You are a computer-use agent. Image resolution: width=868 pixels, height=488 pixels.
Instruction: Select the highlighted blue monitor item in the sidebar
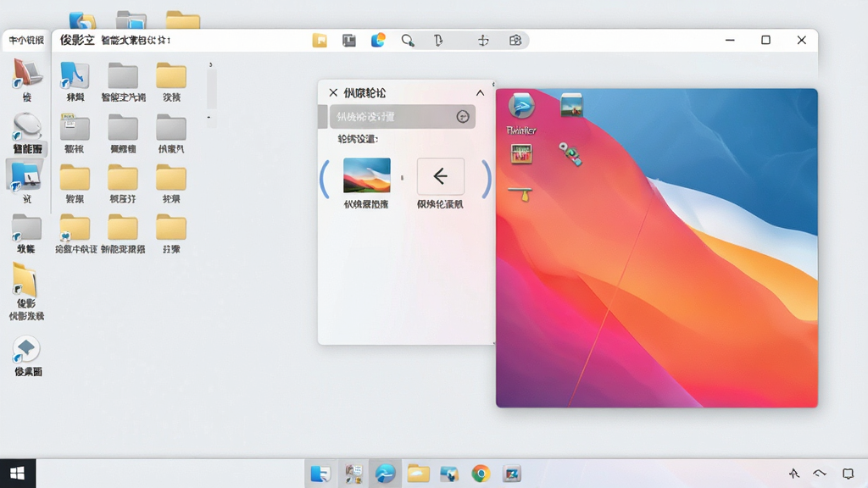point(25,176)
